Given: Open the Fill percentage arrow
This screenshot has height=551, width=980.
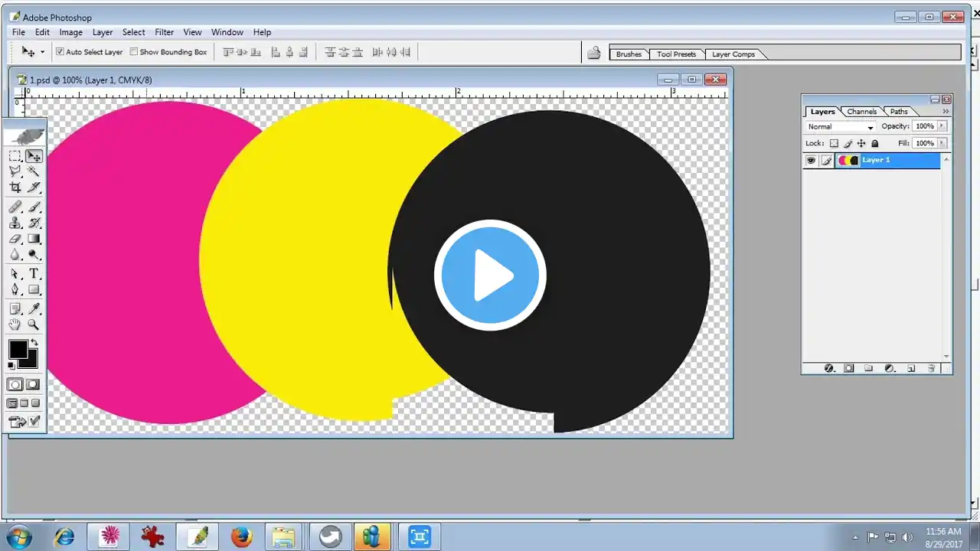Looking at the screenshot, I should coord(942,143).
